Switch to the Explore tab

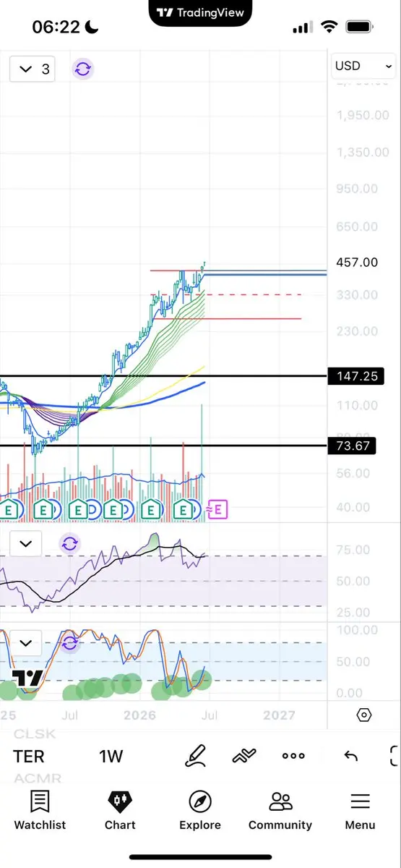[200, 809]
